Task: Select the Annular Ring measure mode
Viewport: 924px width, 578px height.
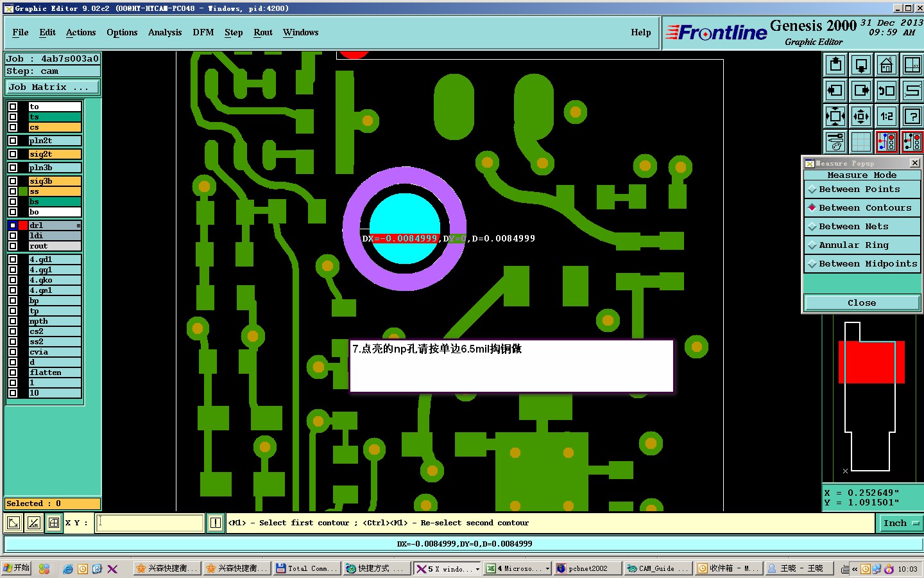Action: [x=862, y=245]
